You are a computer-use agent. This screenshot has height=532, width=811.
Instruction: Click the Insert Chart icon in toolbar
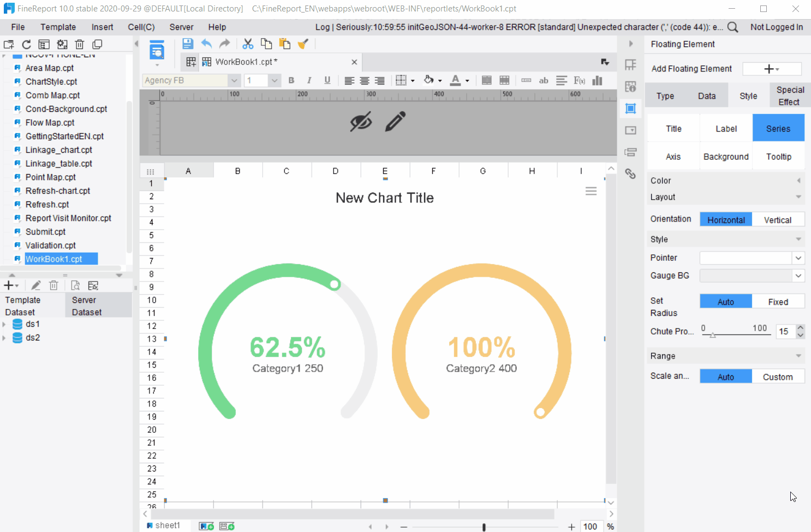[x=596, y=80]
